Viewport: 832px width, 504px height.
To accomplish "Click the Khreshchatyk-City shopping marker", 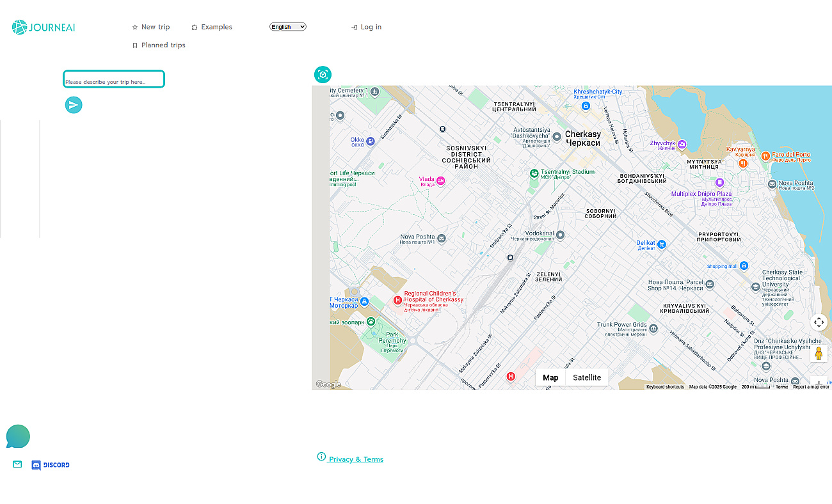I will click(586, 106).
